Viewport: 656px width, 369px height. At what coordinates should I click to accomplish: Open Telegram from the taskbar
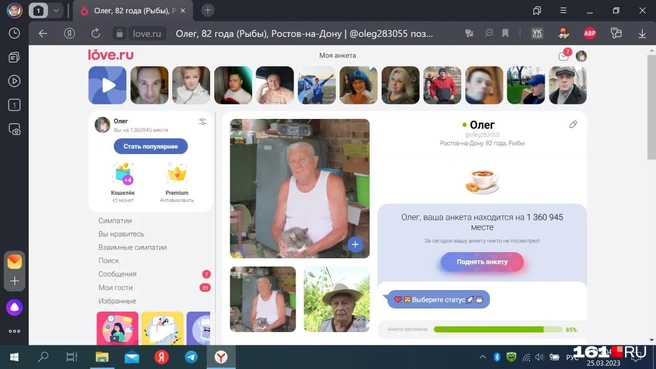pos(191,357)
